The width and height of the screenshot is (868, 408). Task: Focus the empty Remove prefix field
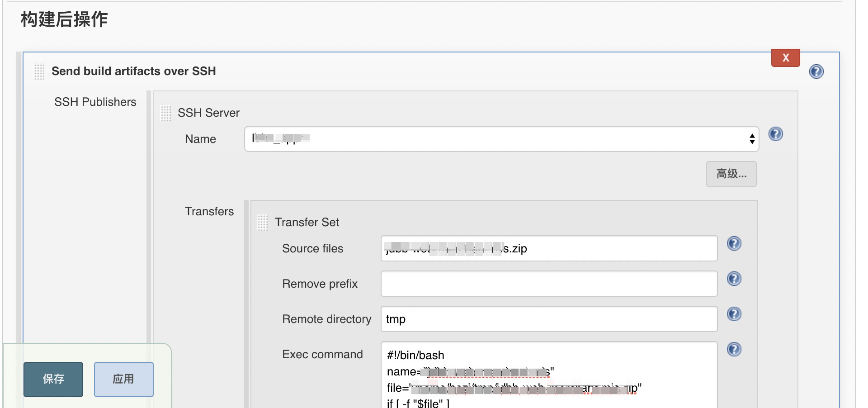click(x=549, y=284)
